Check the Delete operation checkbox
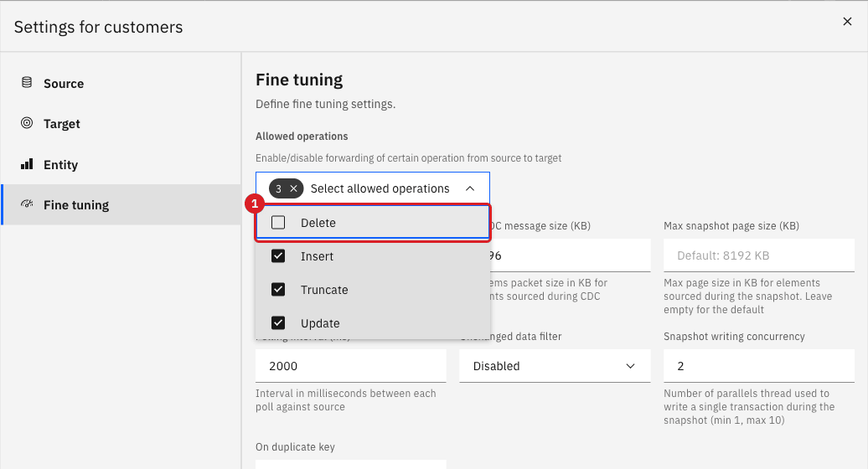The width and height of the screenshot is (868, 469). (278, 222)
